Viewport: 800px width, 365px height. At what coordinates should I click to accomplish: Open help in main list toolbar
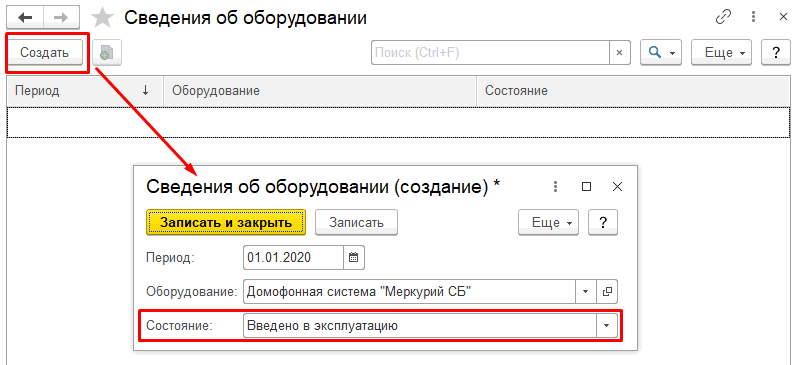click(776, 53)
